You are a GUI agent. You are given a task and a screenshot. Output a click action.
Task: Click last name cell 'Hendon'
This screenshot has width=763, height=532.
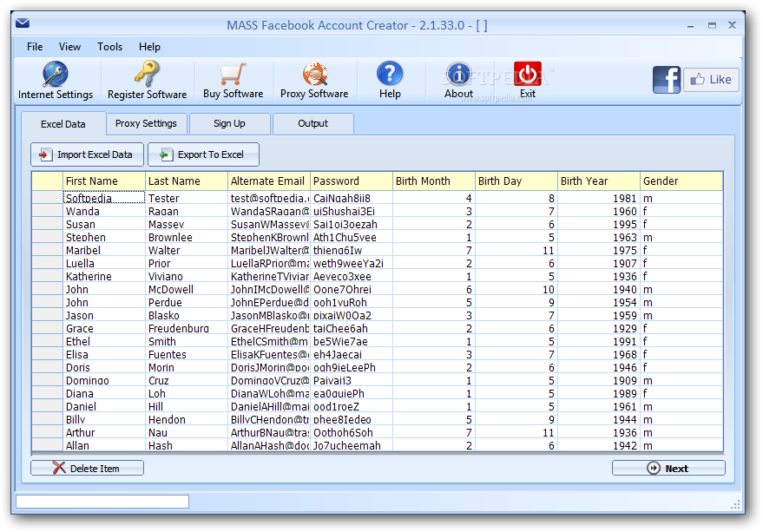coord(187,419)
